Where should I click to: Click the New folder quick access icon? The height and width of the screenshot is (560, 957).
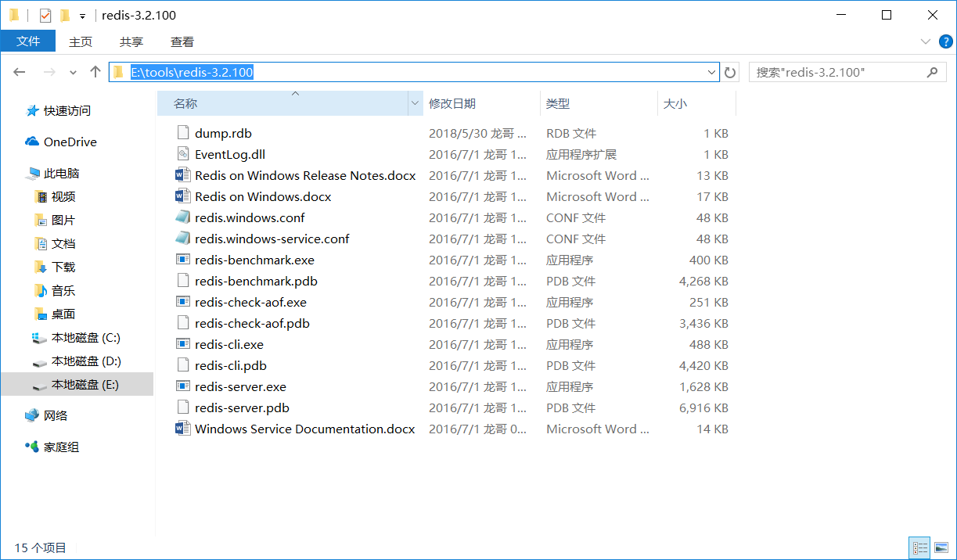65,15
